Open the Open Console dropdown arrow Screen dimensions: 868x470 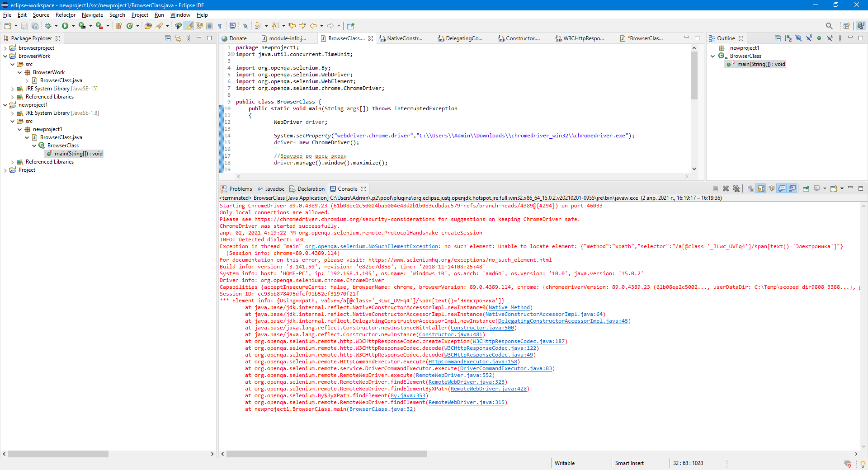point(842,189)
